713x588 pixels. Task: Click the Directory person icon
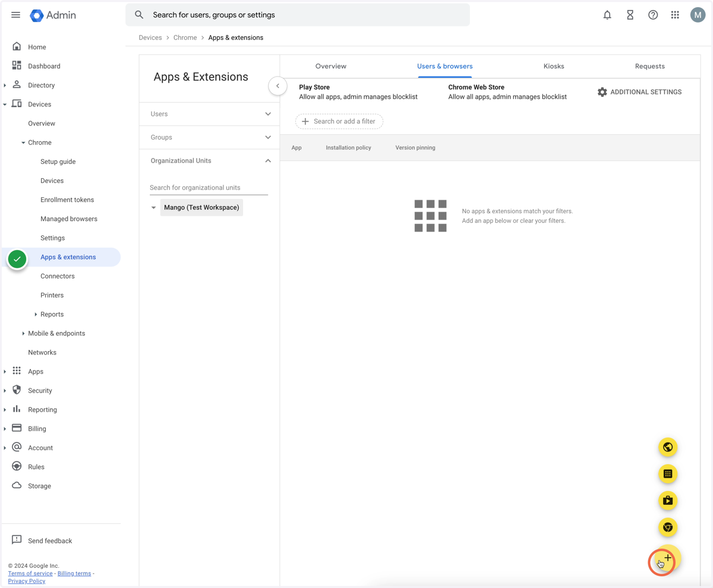17,84
